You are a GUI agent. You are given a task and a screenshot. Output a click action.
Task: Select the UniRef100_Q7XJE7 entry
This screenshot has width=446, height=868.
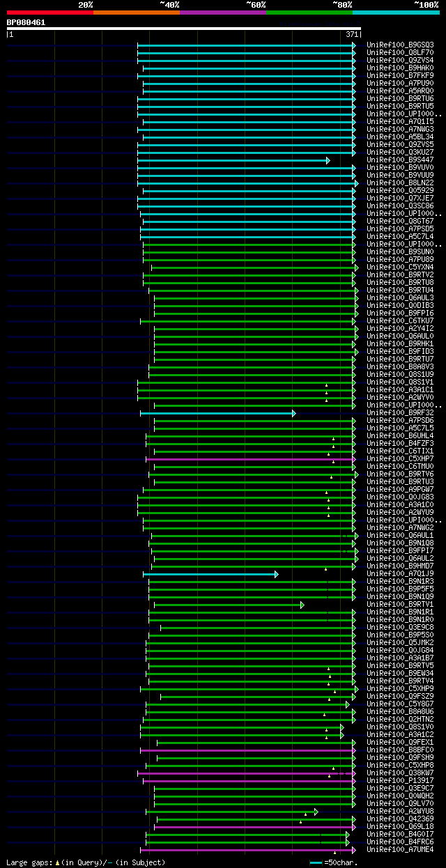[x=401, y=198]
